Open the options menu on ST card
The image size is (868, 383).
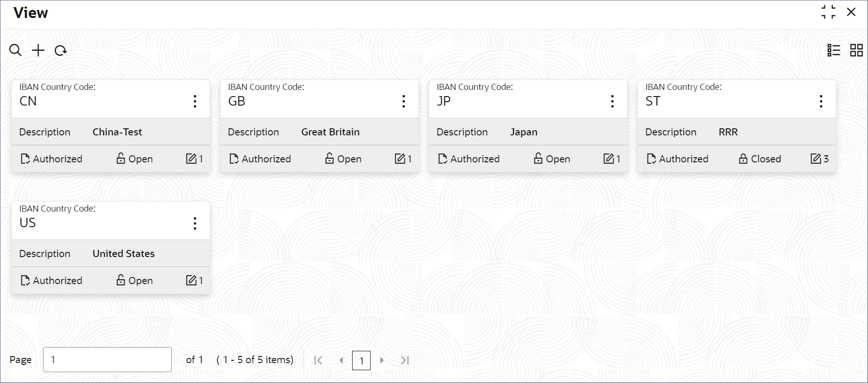pyautogui.click(x=821, y=101)
